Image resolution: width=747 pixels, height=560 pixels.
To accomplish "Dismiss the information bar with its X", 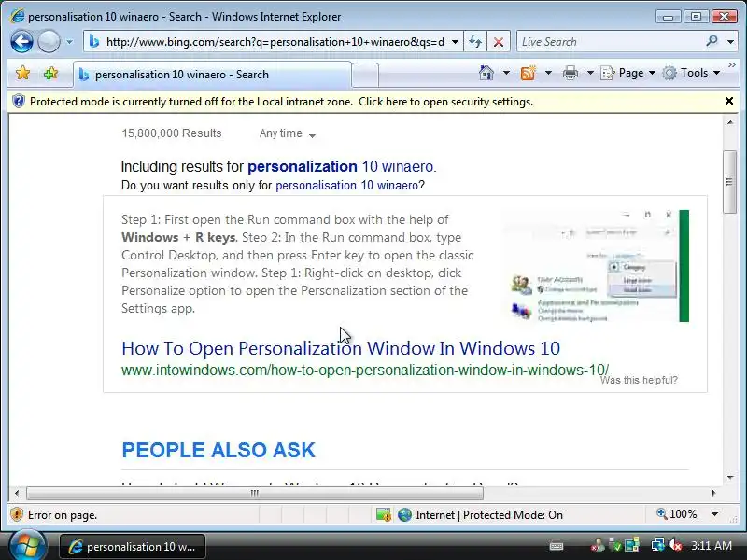I will tap(729, 101).
